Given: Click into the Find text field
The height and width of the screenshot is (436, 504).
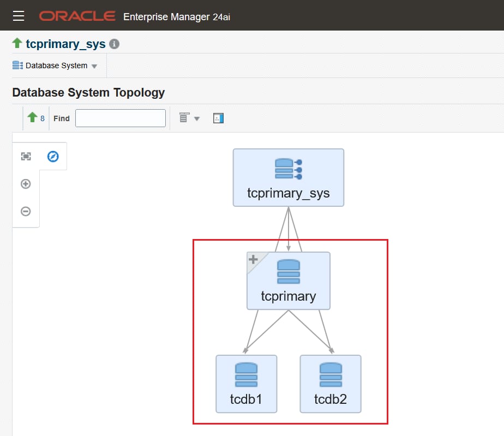Looking at the screenshot, I should pyautogui.click(x=120, y=118).
